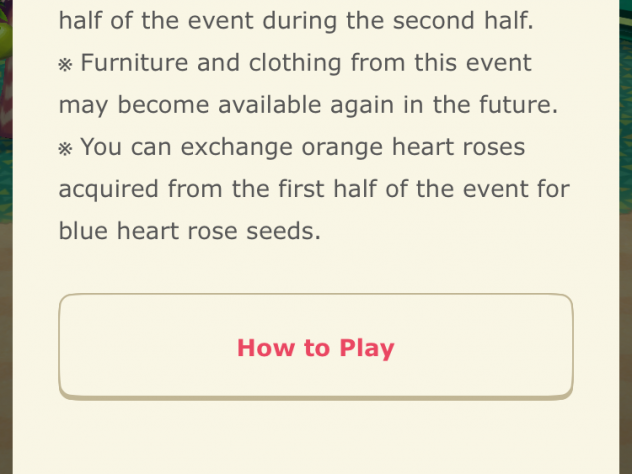Click the word "Furniture" in the notice
632x474 pixels.
[134, 63]
